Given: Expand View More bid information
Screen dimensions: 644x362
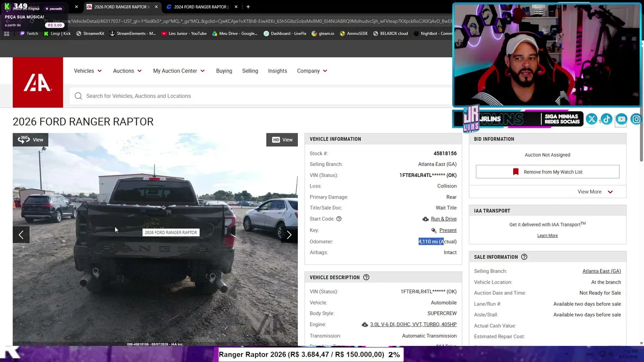Looking at the screenshot, I should tap(595, 192).
